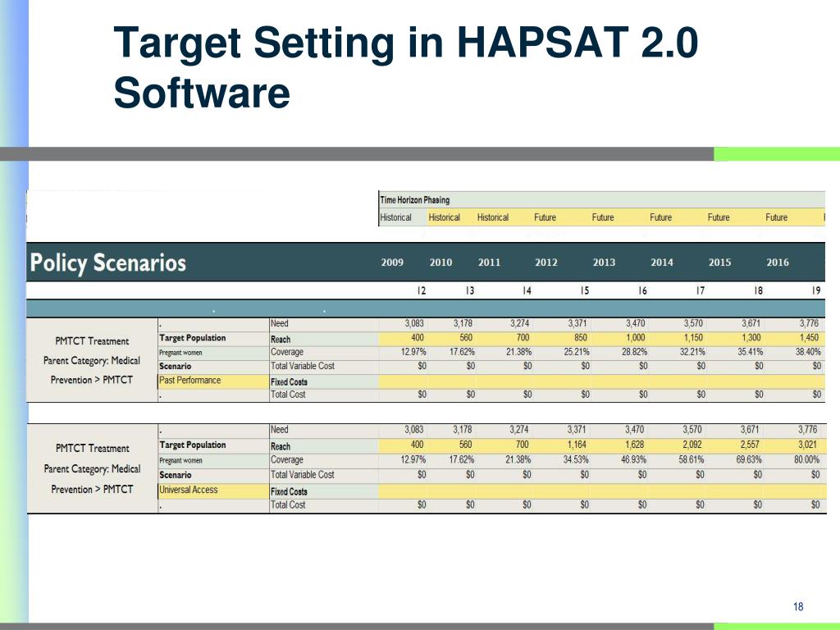The width and height of the screenshot is (840, 630).
Task: Edit the reach value 1,150 cell
Action: (x=694, y=338)
